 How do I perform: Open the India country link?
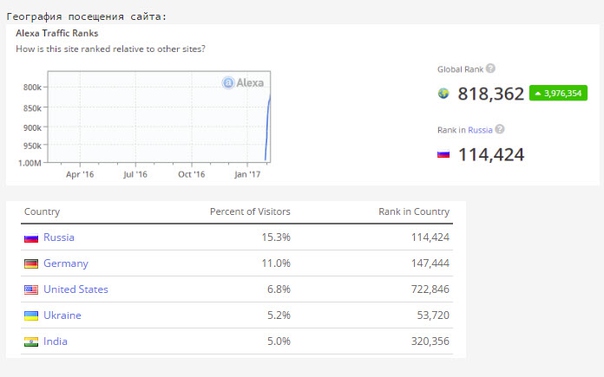(55, 341)
